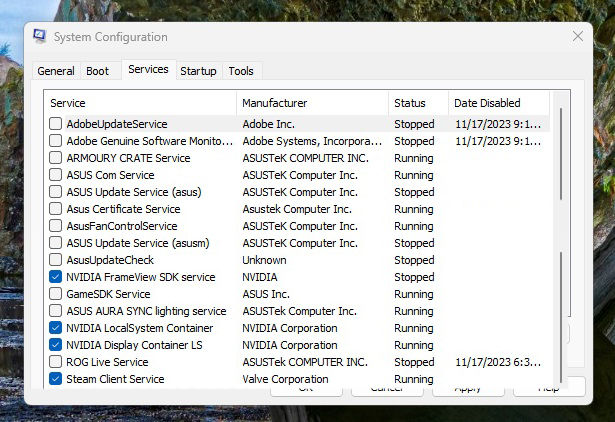This screenshot has height=422, width=615.
Task: Tick the Adobe Genuine Software Monitor checkbox
Action: point(55,141)
